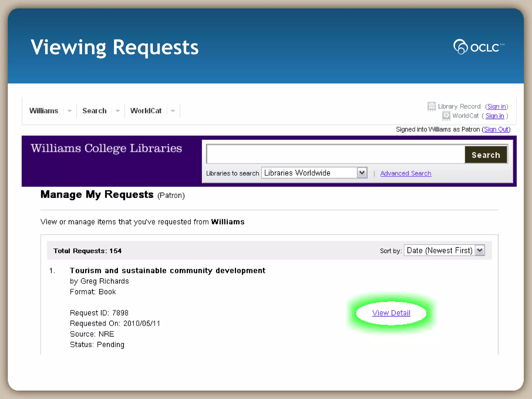Open the Search menu item
Image resolution: width=532 pixels, height=399 pixels.
(x=94, y=111)
